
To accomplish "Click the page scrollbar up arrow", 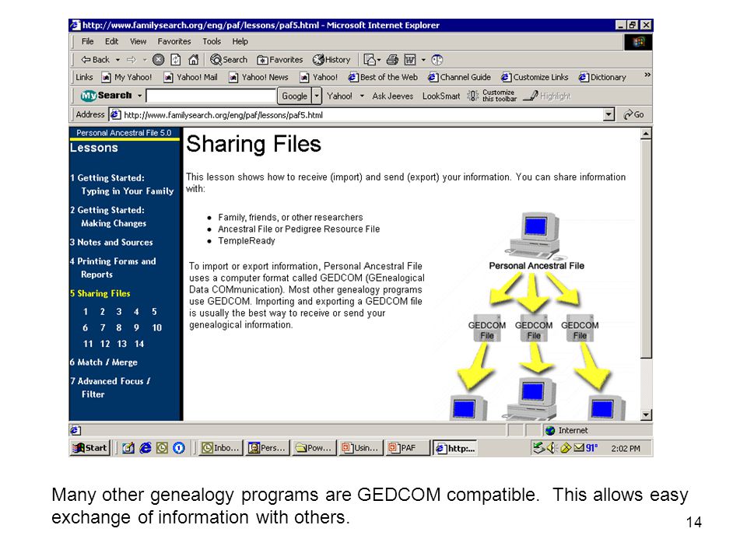I will (x=646, y=134).
